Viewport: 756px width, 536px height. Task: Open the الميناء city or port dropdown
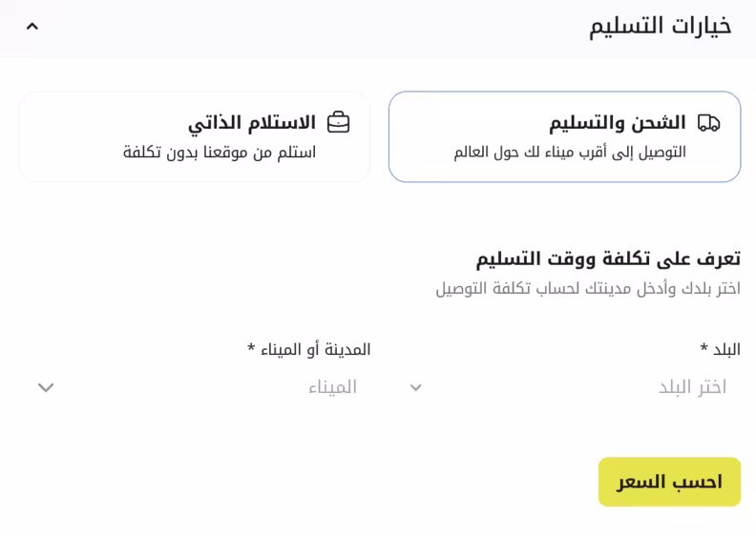210,387
